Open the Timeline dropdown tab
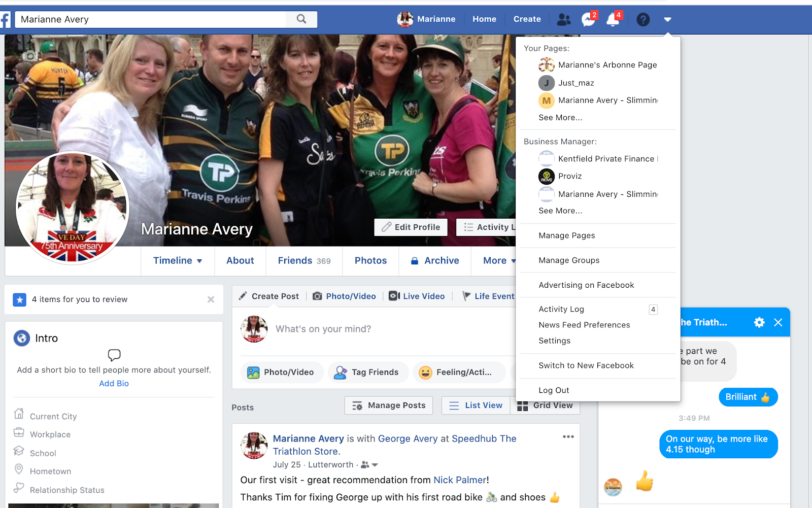 [x=178, y=261]
